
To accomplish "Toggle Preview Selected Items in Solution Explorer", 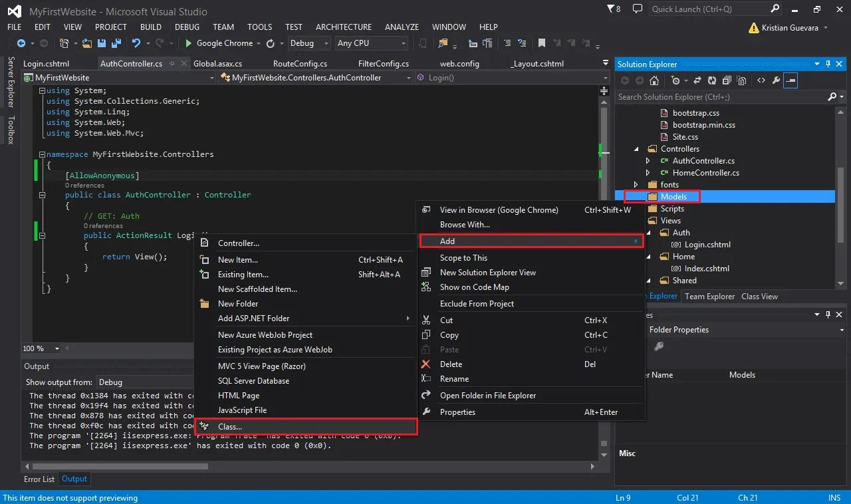I will click(790, 80).
